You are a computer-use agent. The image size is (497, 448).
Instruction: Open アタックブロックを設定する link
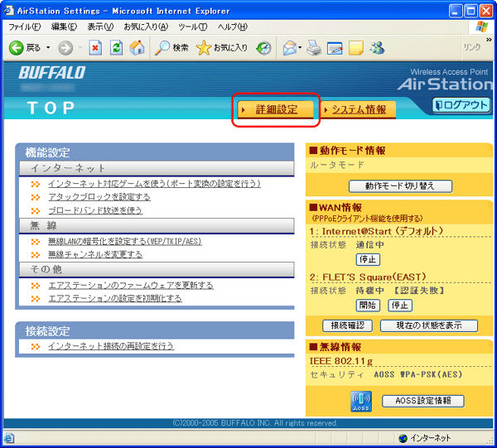[99, 197]
